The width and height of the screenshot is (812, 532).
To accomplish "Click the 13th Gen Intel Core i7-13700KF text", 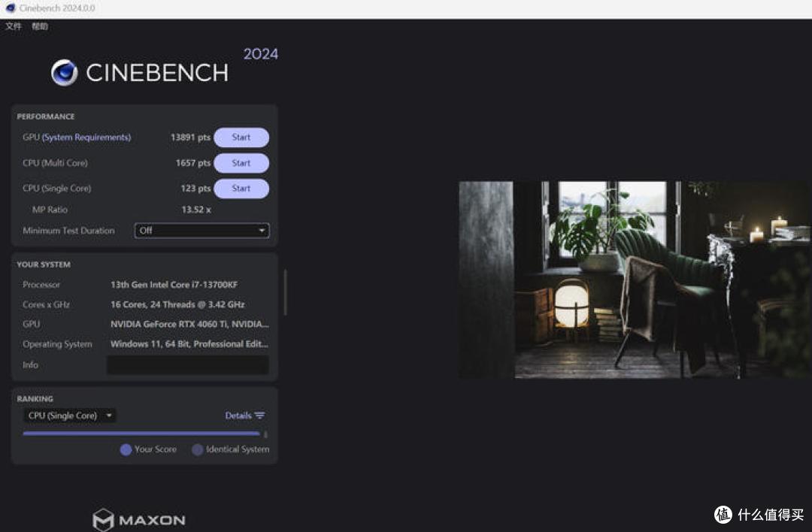I will [x=174, y=285].
